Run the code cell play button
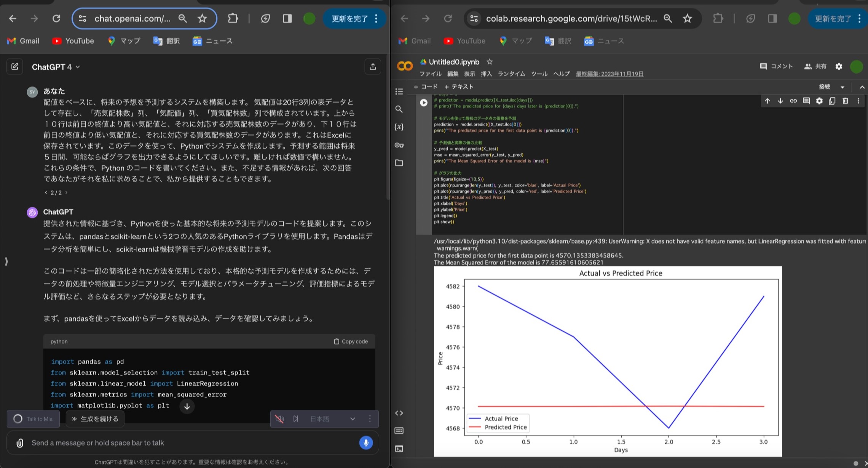This screenshot has width=868, height=468. [424, 103]
